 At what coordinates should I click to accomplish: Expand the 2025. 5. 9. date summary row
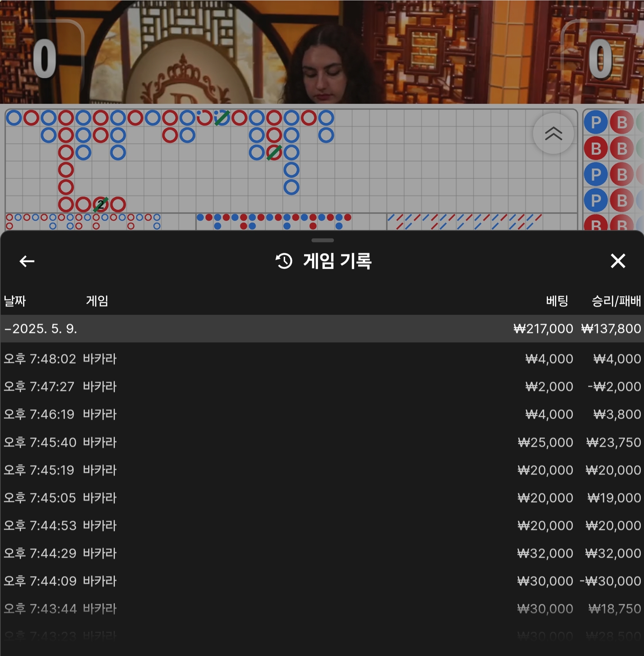pyautogui.click(x=322, y=329)
